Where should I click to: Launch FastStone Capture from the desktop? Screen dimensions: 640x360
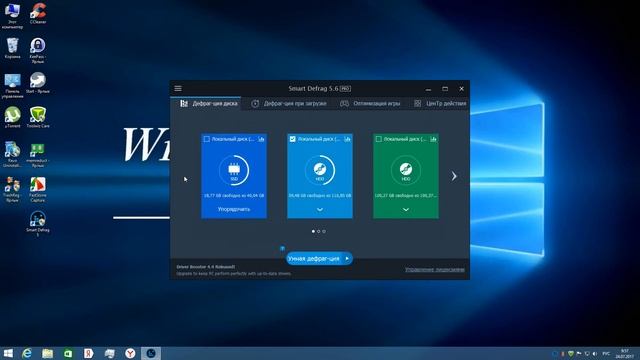[38, 190]
